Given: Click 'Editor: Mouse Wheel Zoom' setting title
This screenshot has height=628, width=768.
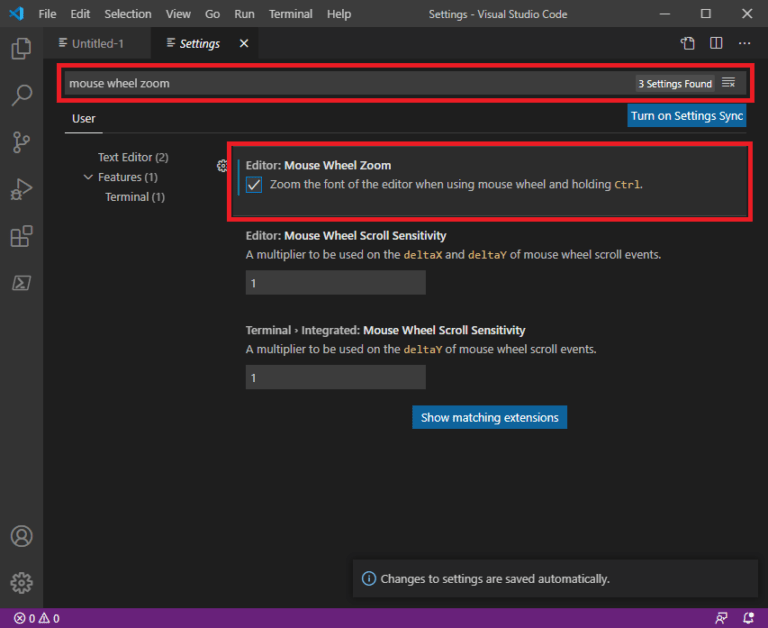Looking at the screenshot, I should tap(318, 166).
